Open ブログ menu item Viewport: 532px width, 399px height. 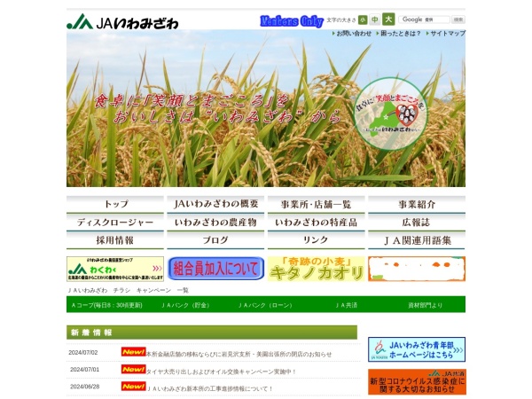215,240
